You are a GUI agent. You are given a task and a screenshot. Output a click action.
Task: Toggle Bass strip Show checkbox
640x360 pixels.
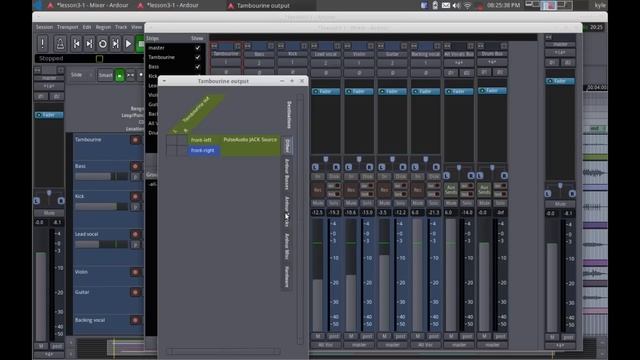198,67
